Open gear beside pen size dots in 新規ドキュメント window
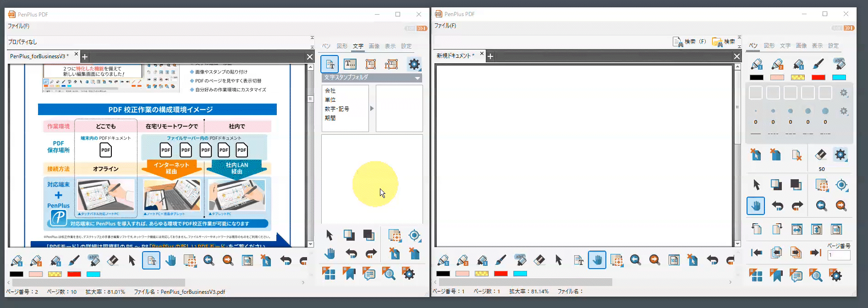The height and width of the screenshot is (308, 868). coord(844,111)
